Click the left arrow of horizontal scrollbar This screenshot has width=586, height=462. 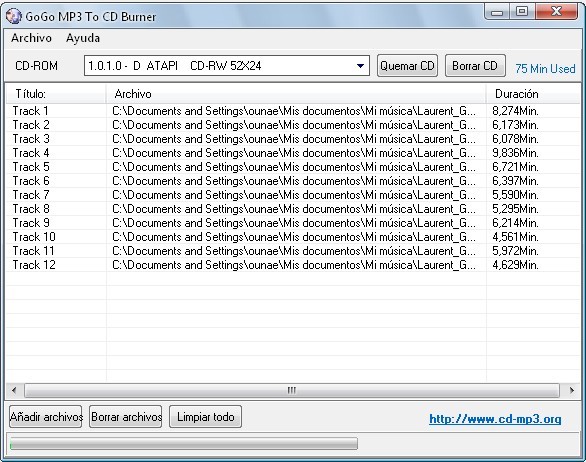(x=14, y=391)
